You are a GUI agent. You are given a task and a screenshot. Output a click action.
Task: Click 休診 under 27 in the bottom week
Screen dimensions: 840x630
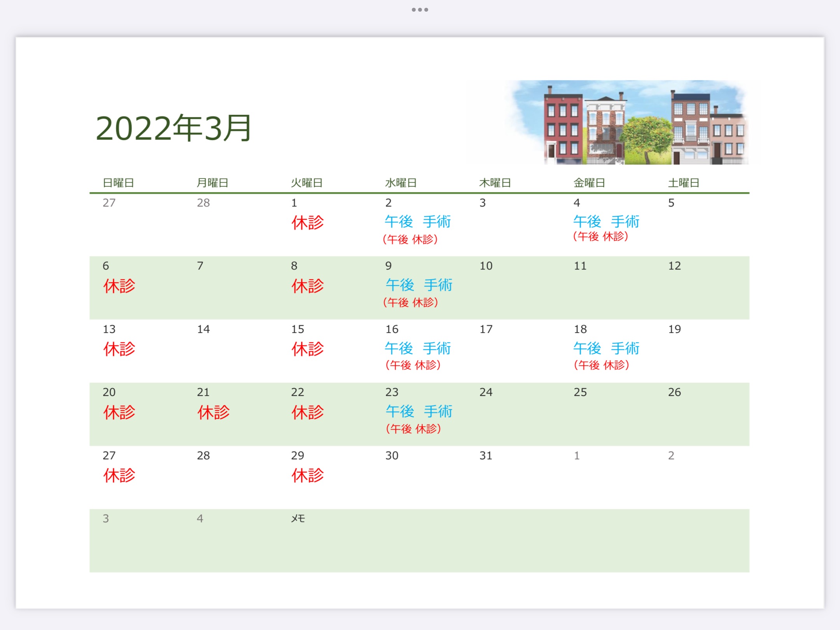pos(119,476)
